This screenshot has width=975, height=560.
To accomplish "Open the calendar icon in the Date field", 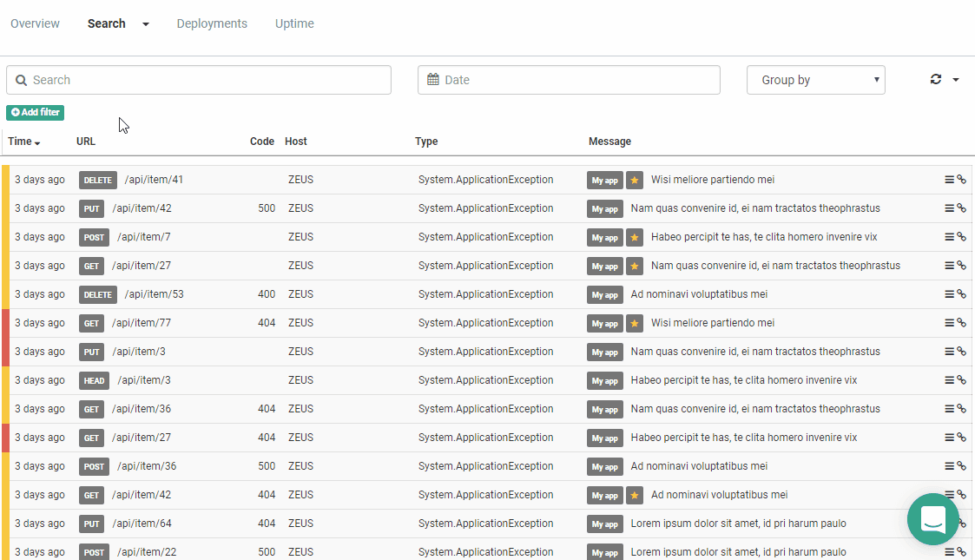I will (x=432, y=80).
